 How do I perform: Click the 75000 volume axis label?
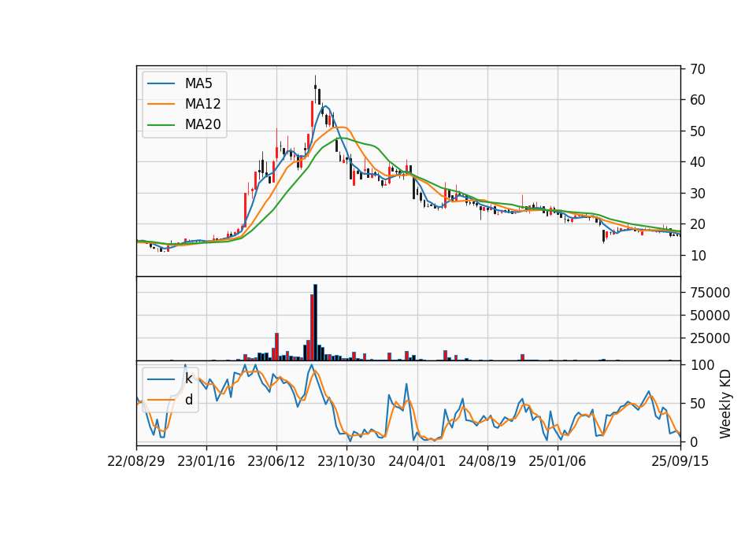(x=710, y=293)
